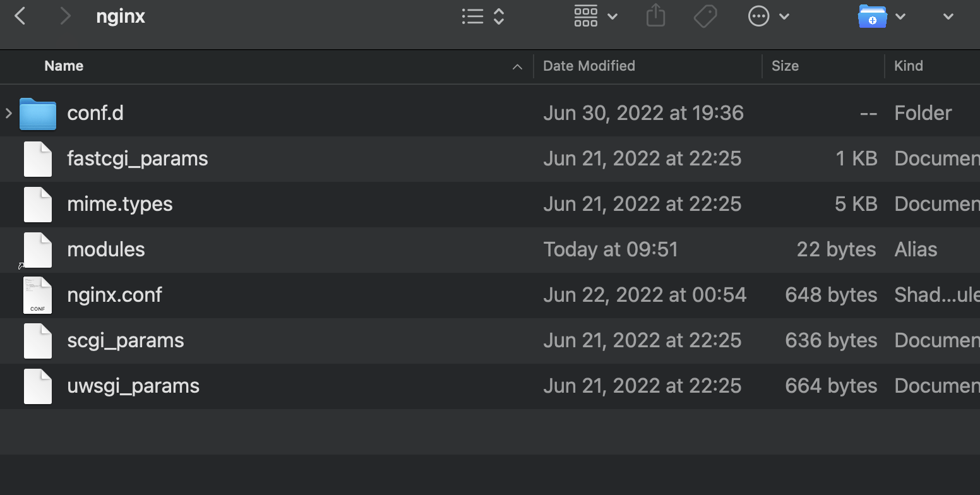The image size is (980, 495).
Task: Click the blue folder toolbar icon
Action: [873, 16]
